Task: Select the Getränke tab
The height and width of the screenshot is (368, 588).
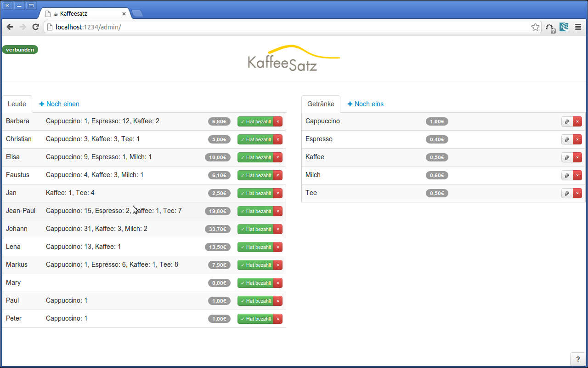Action: pyautogui.click(x=321, y=104)
